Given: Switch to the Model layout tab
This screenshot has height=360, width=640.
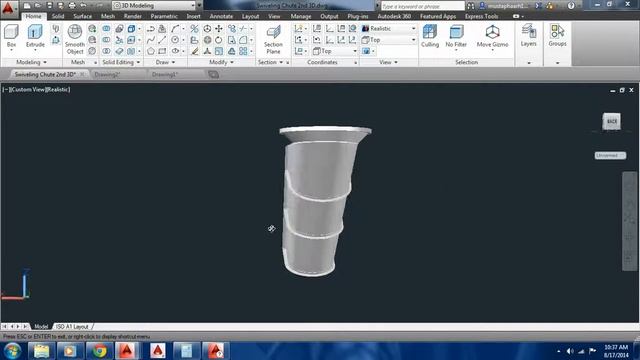Looking at the screenshot, I should tap(41, 327).
